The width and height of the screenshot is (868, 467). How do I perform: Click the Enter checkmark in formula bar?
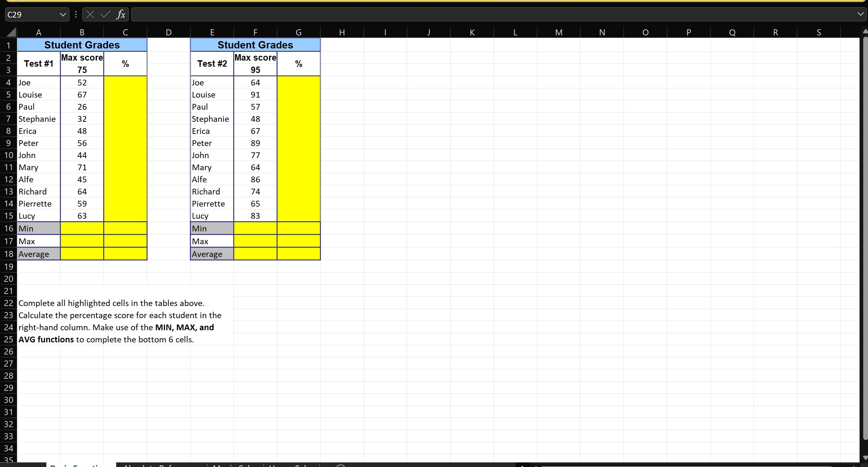pyautogui.click(x=105, y=14)
